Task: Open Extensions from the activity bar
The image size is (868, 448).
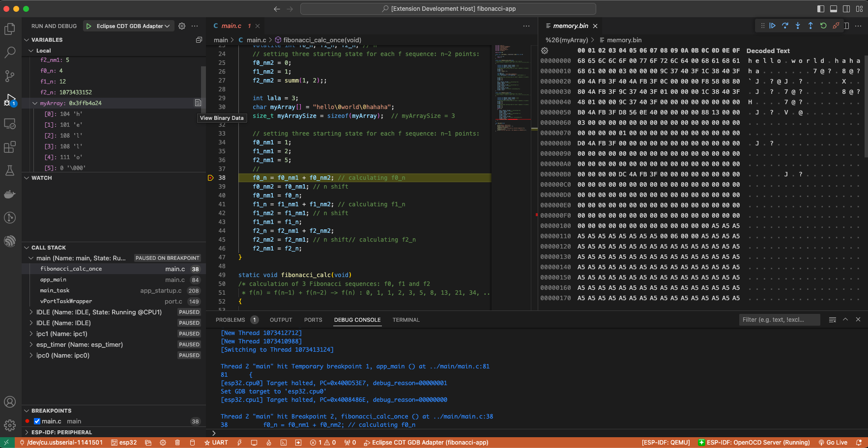Action: tap(10, 147)
